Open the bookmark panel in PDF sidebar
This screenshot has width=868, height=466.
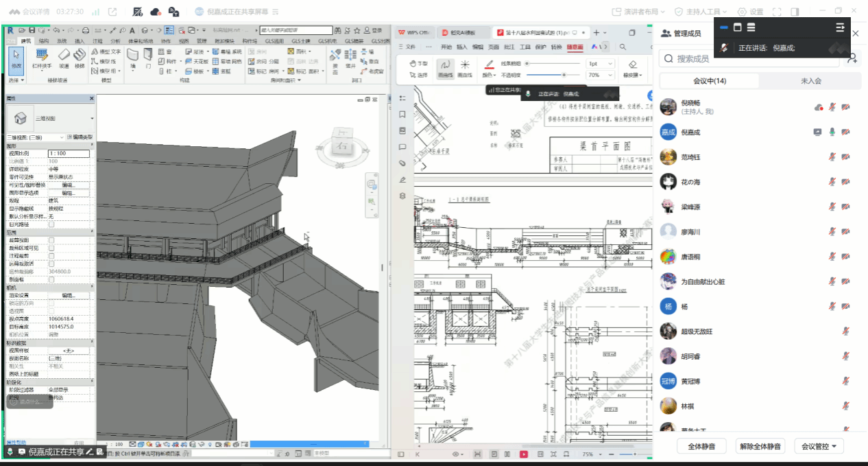(402, 115)
